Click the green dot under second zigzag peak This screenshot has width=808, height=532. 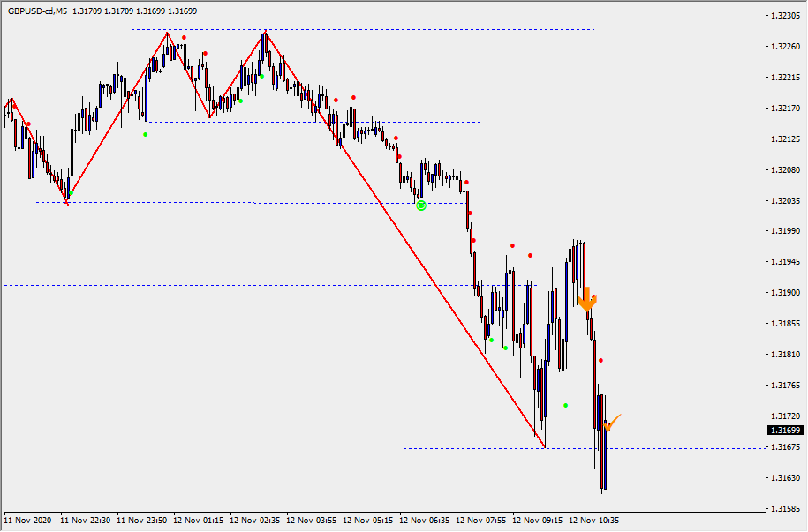[261, 77]
